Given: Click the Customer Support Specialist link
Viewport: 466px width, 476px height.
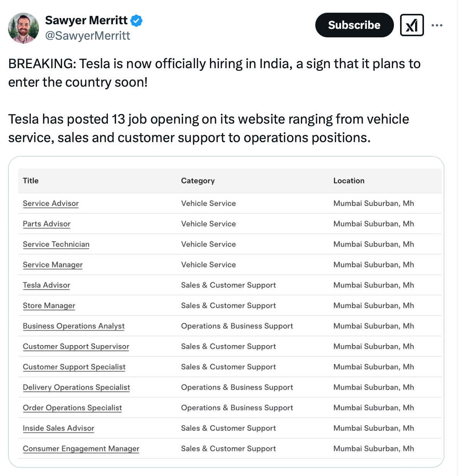Looking at the screenshot, I should click(74, 367).
